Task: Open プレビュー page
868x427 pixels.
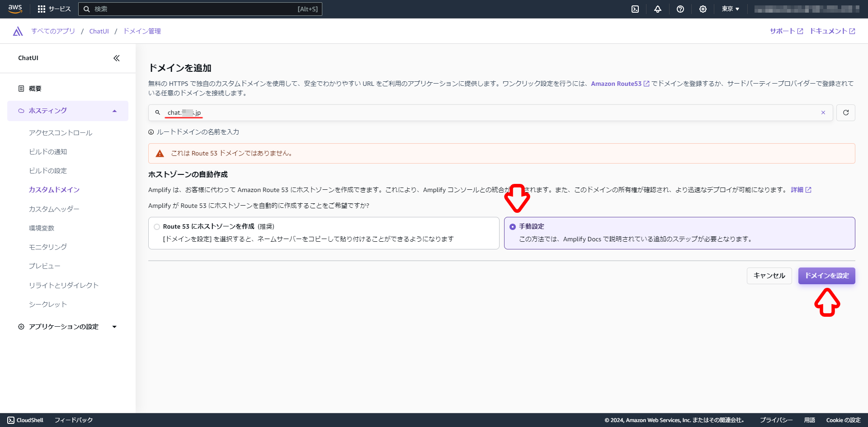Action: 45,266
